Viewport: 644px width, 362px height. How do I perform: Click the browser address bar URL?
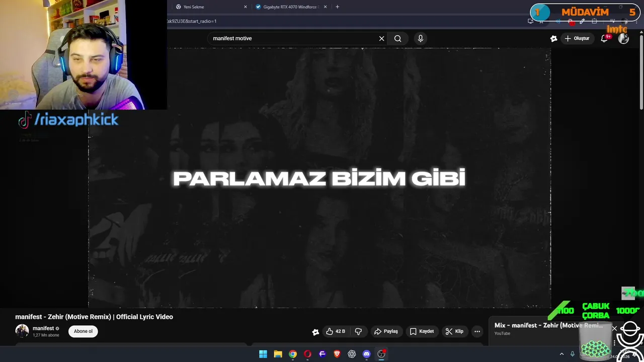coord(191,21)
